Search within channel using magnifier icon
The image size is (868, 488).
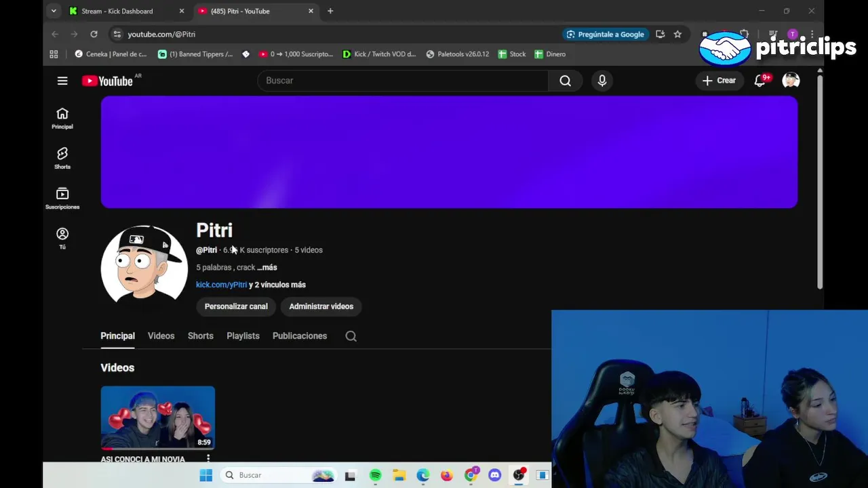click(351, 336)
